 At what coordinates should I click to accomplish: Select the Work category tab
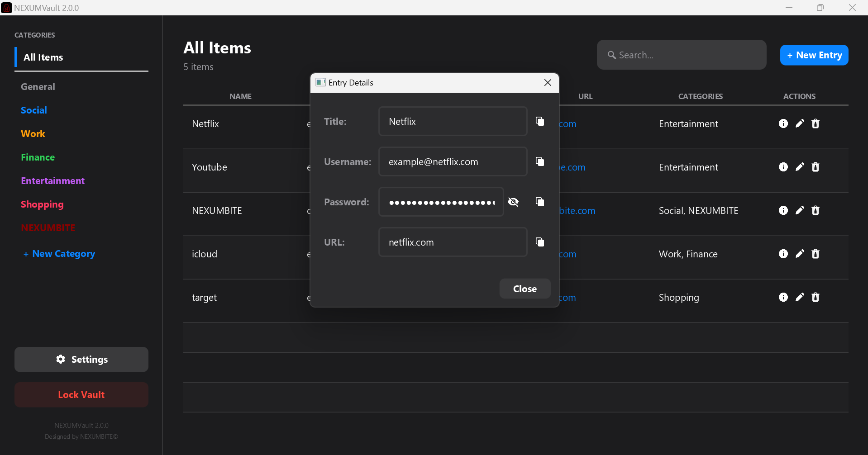point(33,133)
